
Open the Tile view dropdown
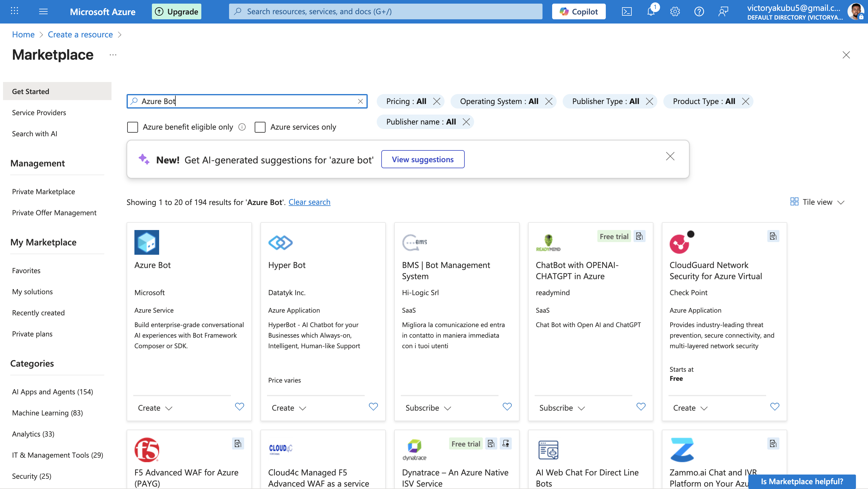(x=817, y=202)
